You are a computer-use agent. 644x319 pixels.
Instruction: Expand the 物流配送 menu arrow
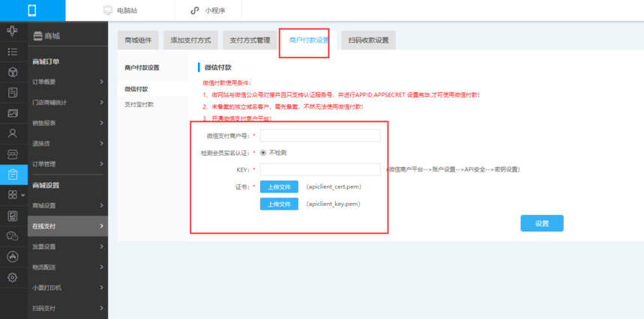[x=101, y=267]
